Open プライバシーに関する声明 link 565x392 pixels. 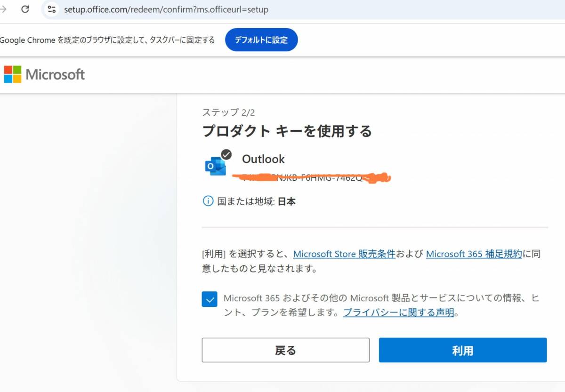click(399, 312)
